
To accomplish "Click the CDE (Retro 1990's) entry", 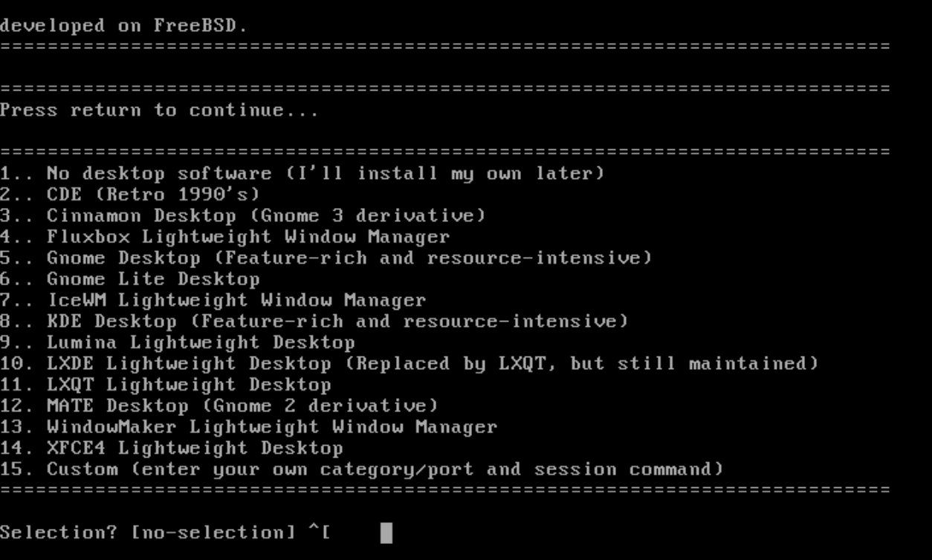I will coord(130,195).
